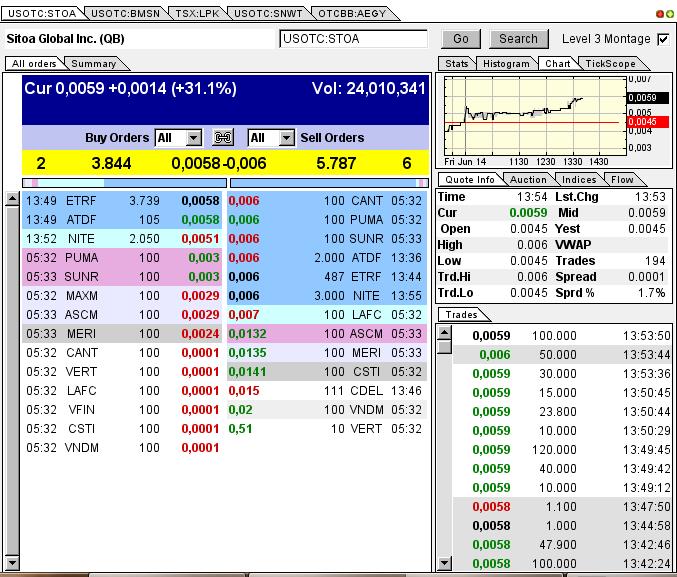Click the red dot at top right
677x577 pixels.
point(660,13)
